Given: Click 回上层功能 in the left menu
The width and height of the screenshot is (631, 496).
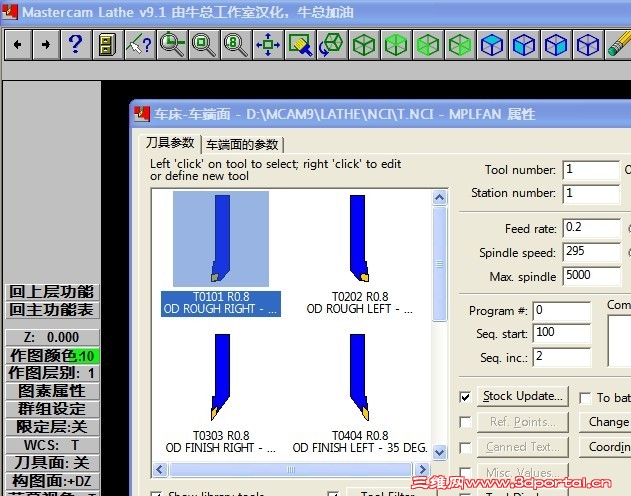Looking at the screenshot, I should pyautogui.click(x=52, y=292).
